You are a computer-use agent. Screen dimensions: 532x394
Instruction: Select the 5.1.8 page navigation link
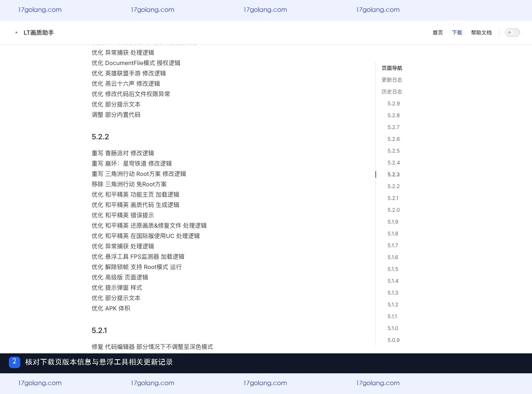393,234
